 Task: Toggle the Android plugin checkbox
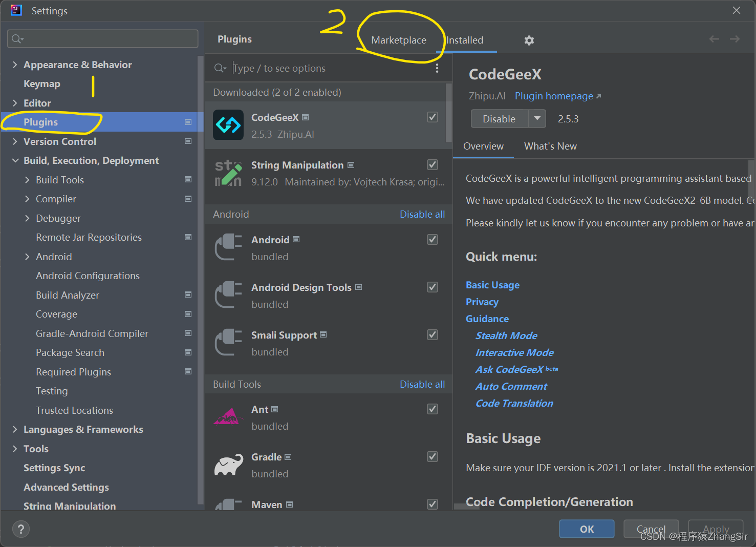point(433,239)
